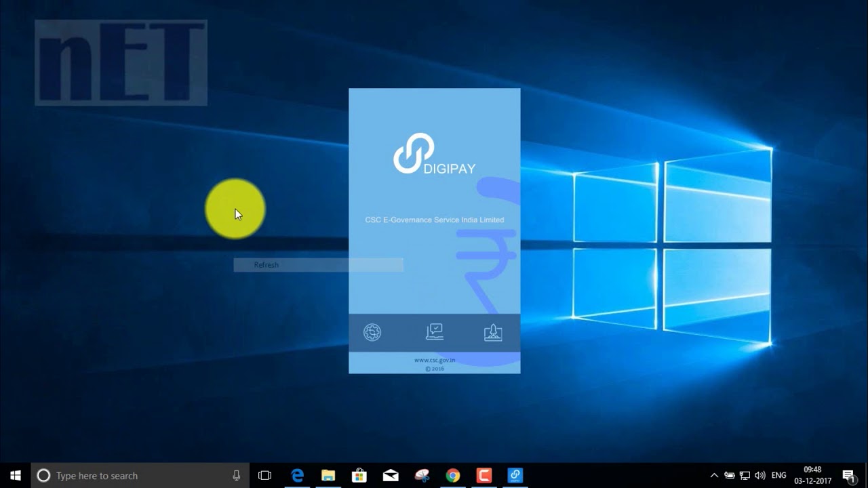Click the Cortana microphone icon

point(236,476)
